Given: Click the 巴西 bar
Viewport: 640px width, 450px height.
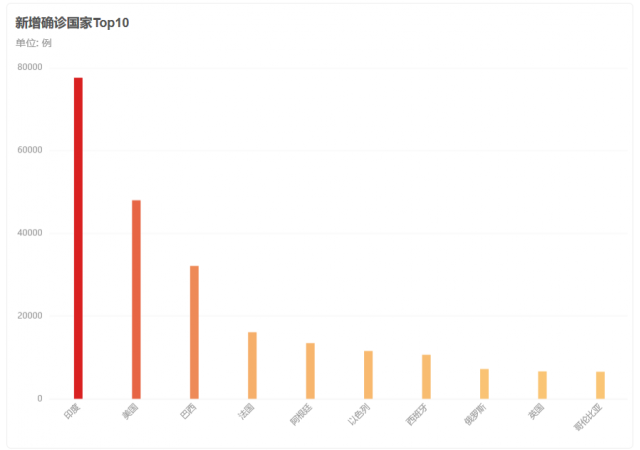Looking at the screenshot, I should pos(194,332).
